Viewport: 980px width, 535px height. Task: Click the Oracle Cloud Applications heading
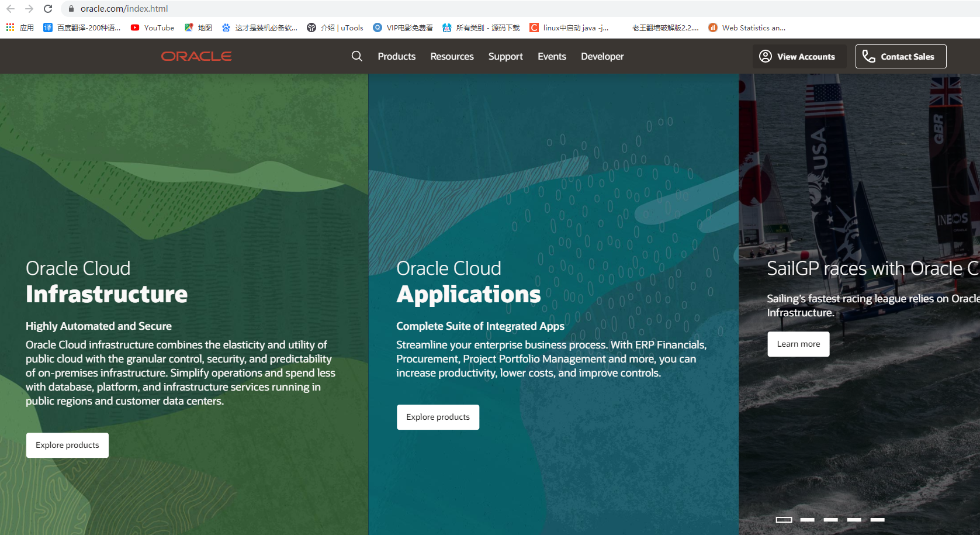469,282
